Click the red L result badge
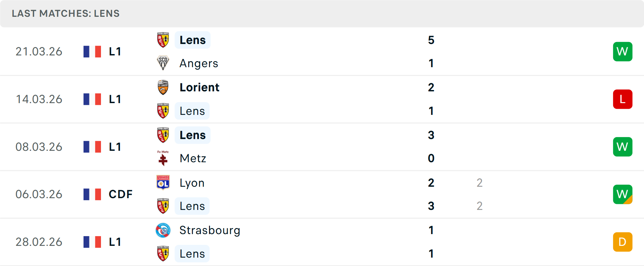This screenshot has width=644, height=266. 623,99
